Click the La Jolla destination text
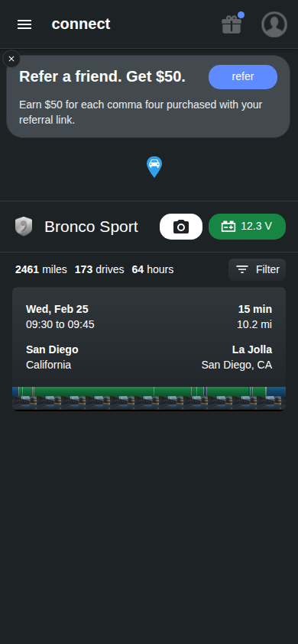Viewport: 298px width, 644px height. [252, 349]
